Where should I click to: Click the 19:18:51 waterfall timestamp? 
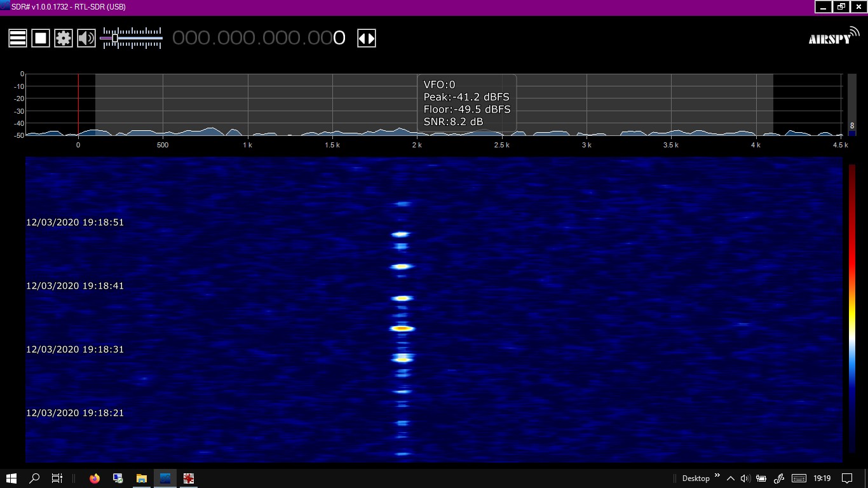click(75, 222)
